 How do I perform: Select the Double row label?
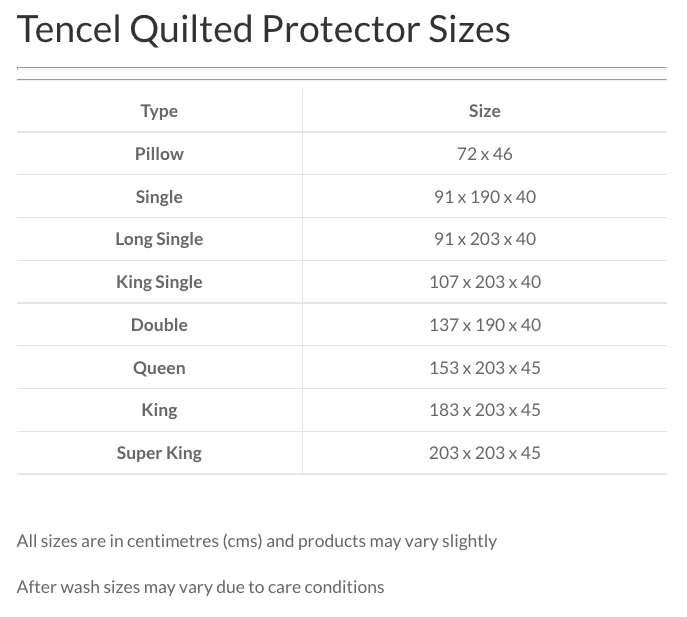(x=159, y=325)
